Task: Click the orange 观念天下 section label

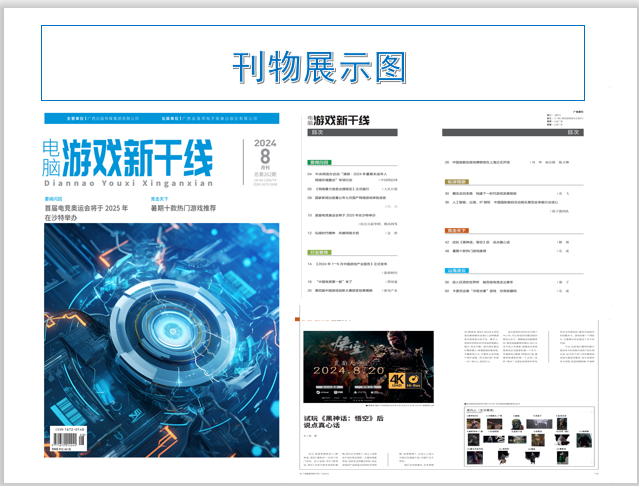Action: pyautogui.click(x=458, y=231)
